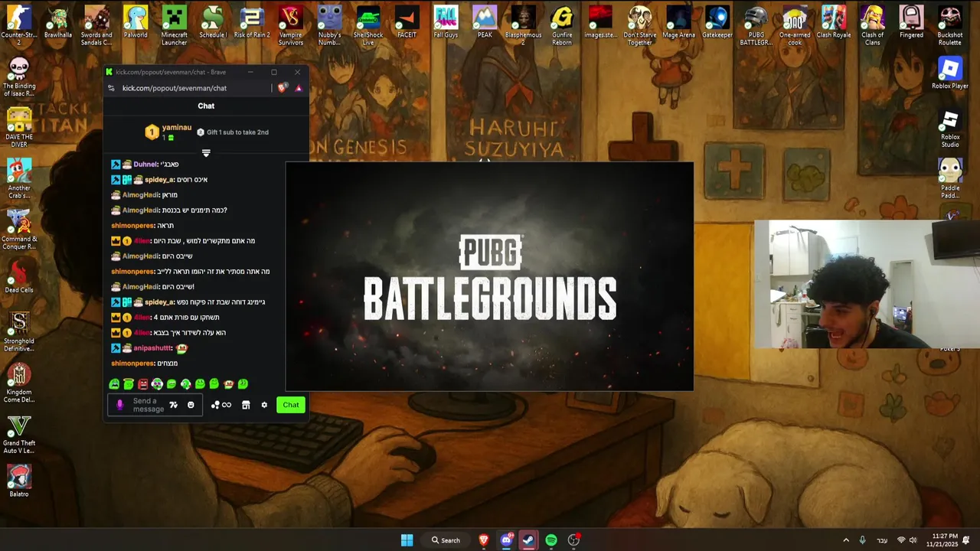The image size is (980, 551).
Task: Open chat settings gear icon
Action: (x=264, y=405)
